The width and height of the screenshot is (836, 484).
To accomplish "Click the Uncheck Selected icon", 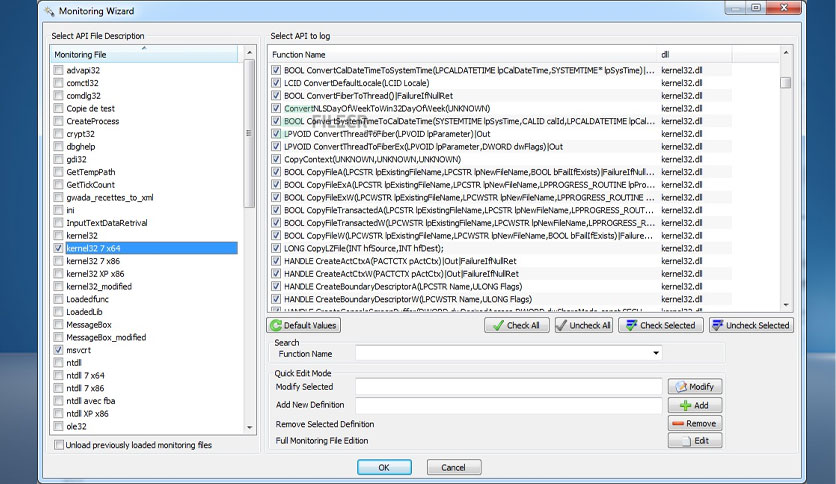I will (x=718, y=325).
